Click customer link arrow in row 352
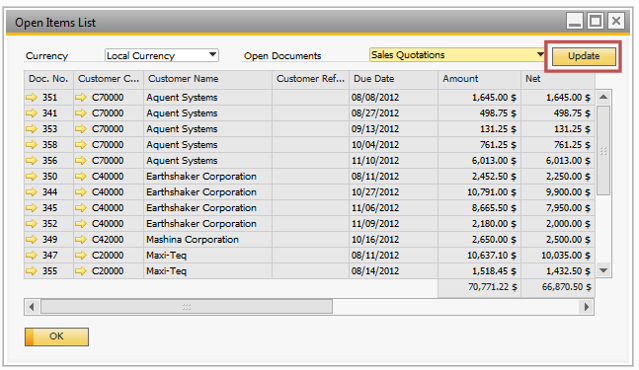Image resolution: width=639 pixels, height=370 pixels. (x=81, y=224)
